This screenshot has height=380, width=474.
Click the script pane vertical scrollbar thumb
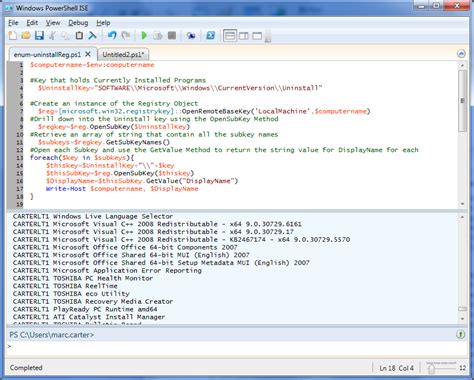[462, 101]
